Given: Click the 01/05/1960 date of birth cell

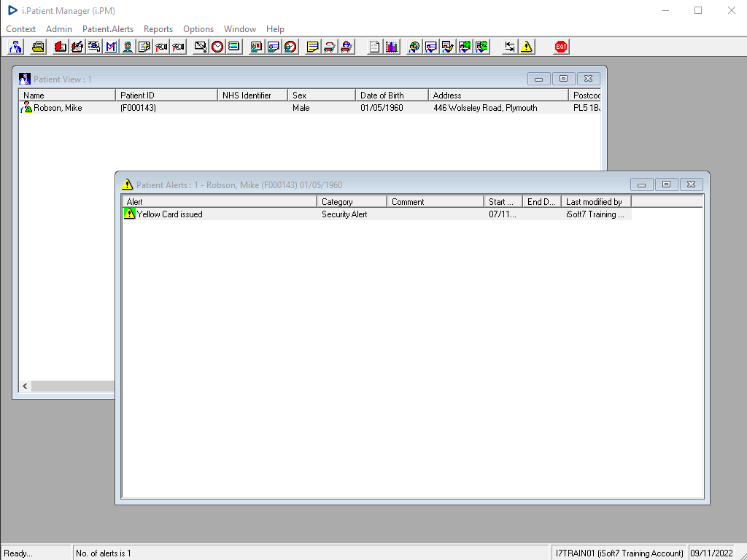Looking at the screenshot, I should [x=382, y=108].
